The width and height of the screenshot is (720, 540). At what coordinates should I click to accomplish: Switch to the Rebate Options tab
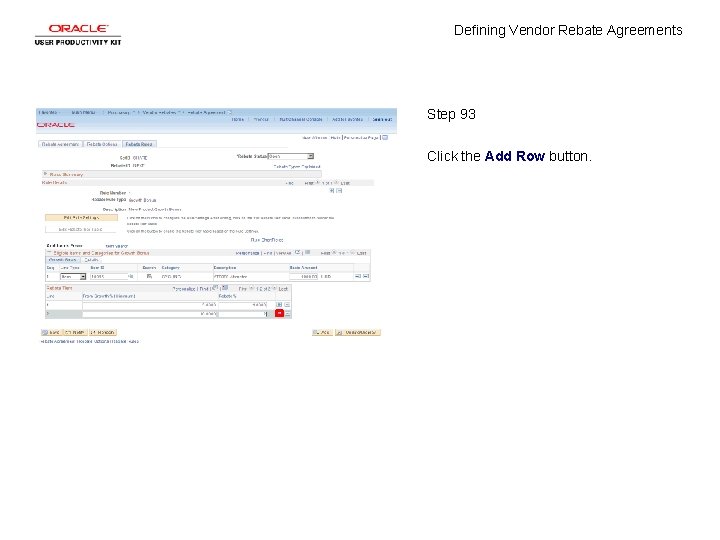point(102,144)
